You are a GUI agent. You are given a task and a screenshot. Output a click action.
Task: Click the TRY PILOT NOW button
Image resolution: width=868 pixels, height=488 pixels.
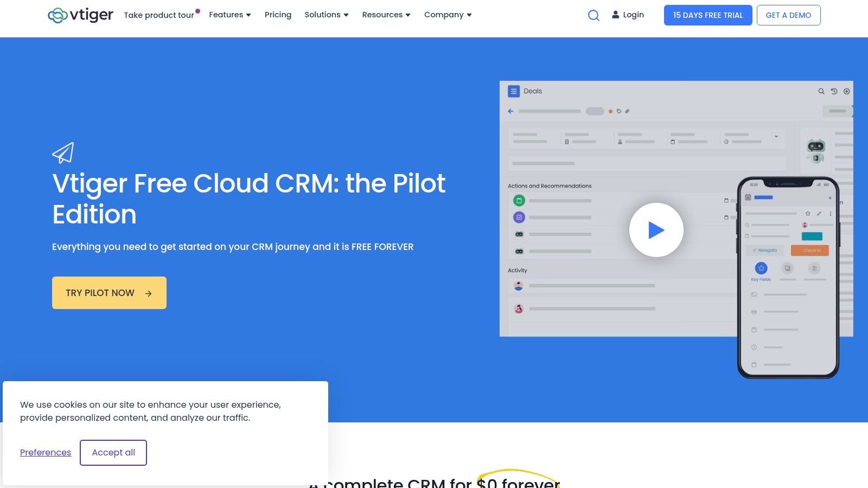tap(108, 293)
